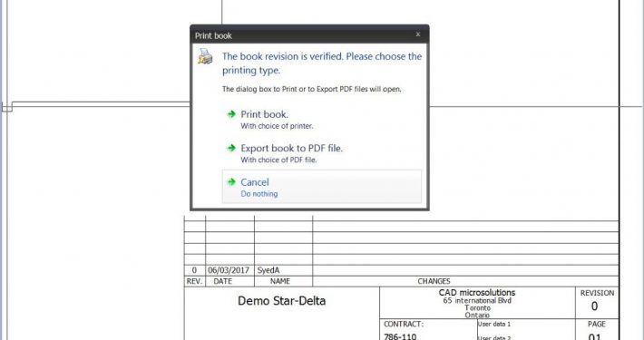Click contract number 786-110
The height and width of the screenshot is (340, 644).
pos(400,336)
